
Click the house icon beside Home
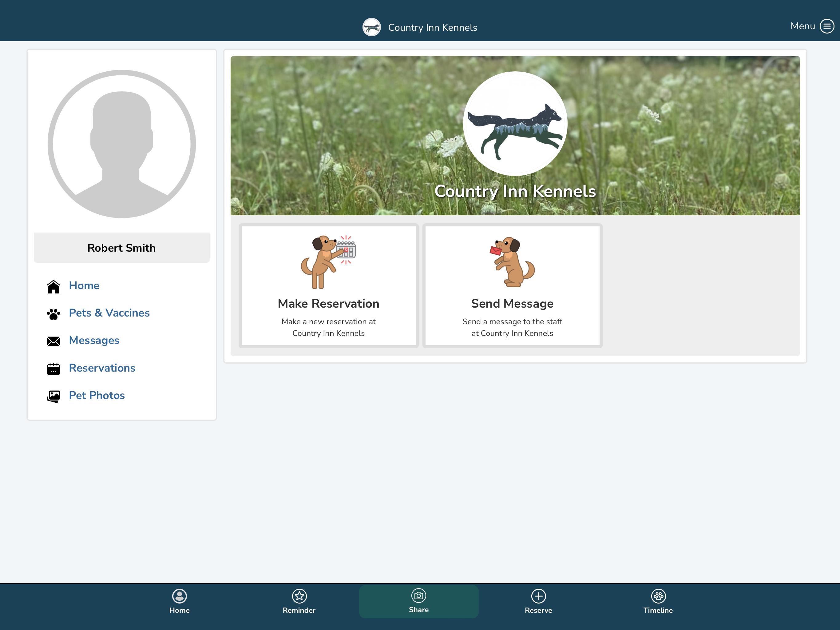(x=53, y=286)
